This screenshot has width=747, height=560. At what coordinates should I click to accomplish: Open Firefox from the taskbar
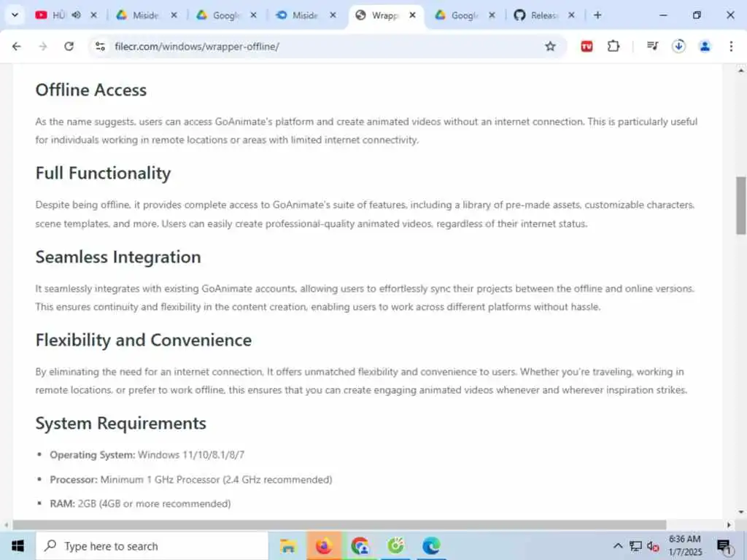[324, 546]
